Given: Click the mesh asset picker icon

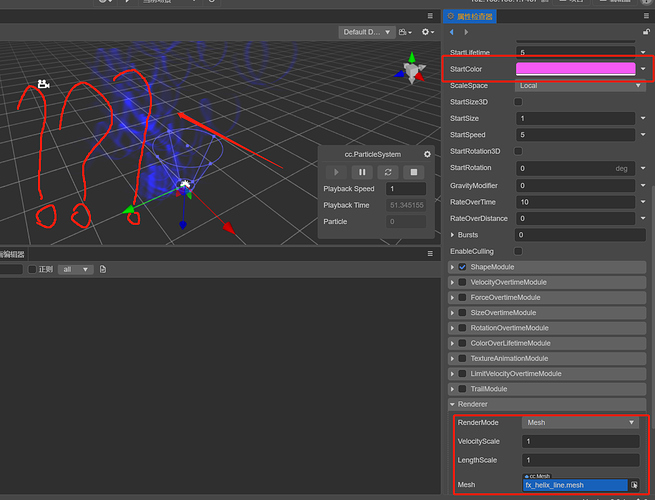Looking at the screenshot, I should tap(634, 485).
